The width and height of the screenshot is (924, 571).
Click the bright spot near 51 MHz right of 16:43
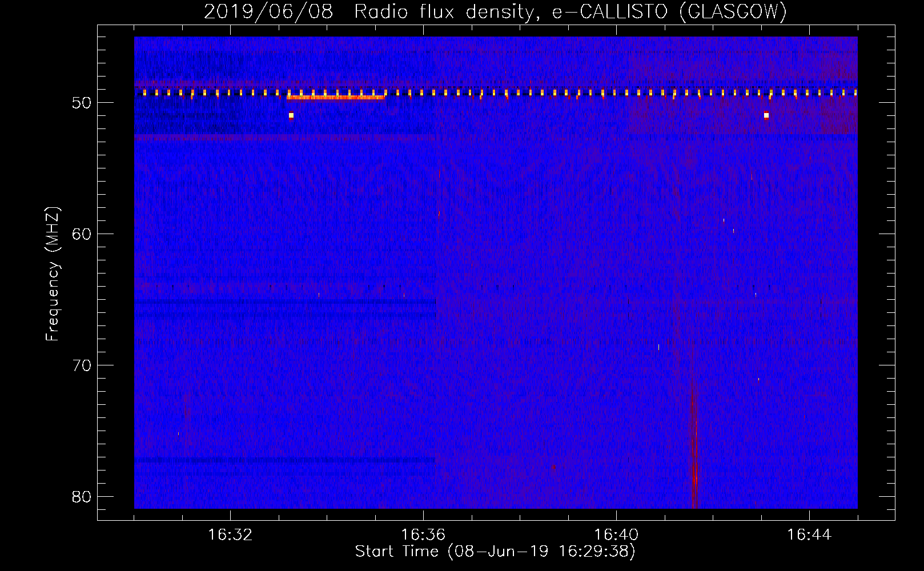766,115
